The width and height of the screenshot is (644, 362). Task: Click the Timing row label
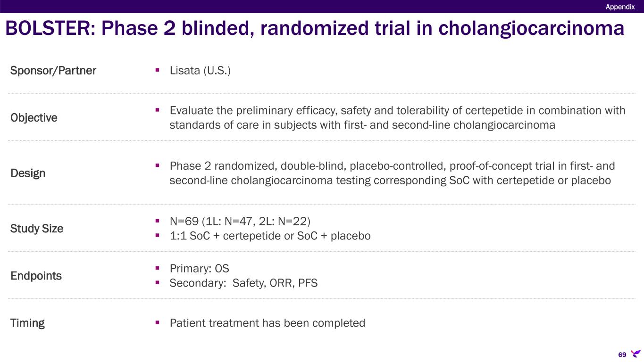(27, 323)
